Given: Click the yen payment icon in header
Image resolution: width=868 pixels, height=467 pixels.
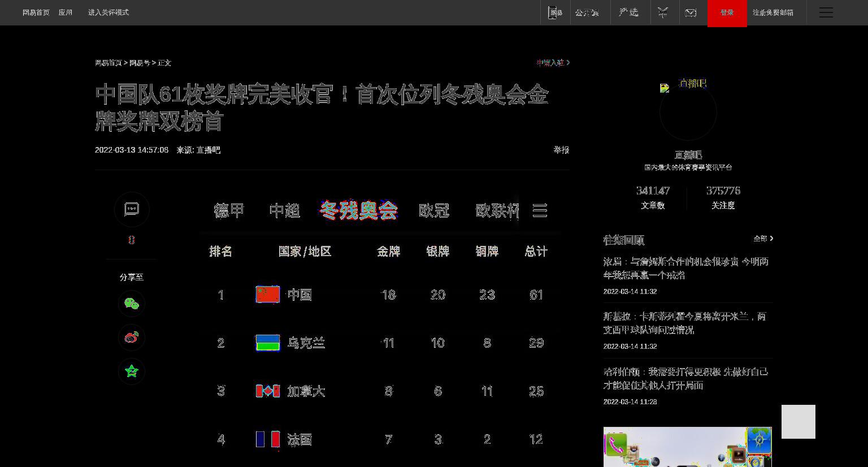Looking at the screenshot, I should (x=663, y=12).
